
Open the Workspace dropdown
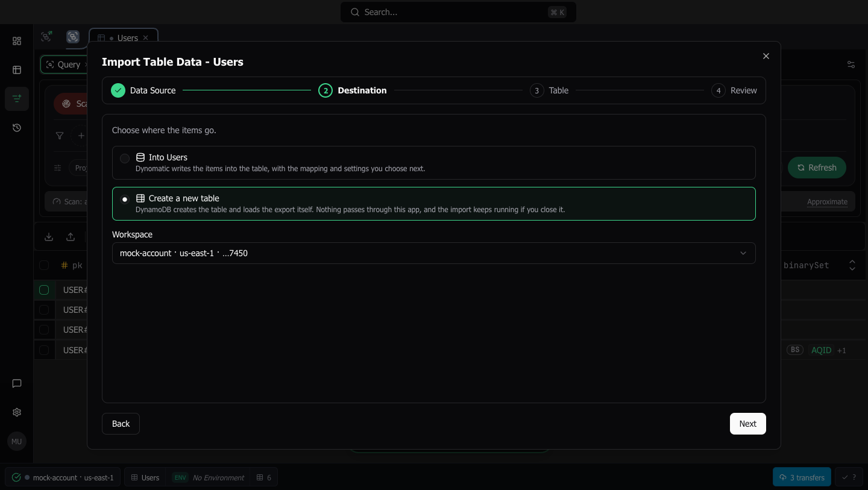click(434, 253)
